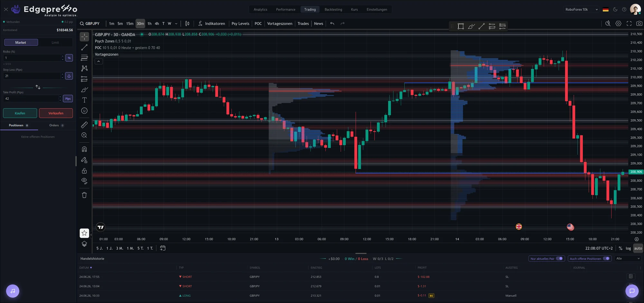The height and width of the screenshot is (303, 644).
Task: Open the music player button
Action: pos(13,291)
